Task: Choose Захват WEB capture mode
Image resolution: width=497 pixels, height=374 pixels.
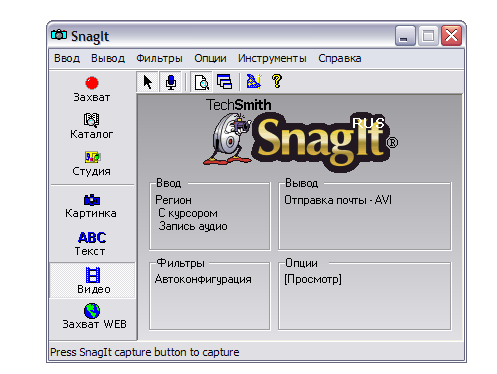Action: coord(94,316)
